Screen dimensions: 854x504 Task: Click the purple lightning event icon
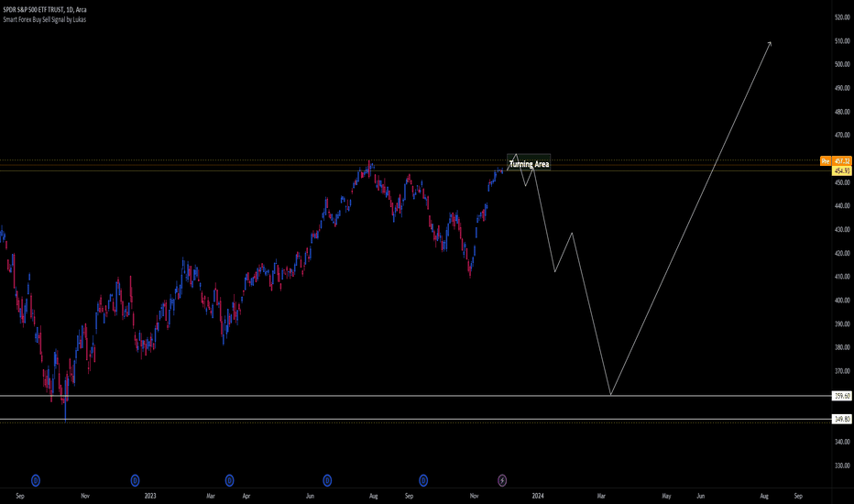click(502, 480)
